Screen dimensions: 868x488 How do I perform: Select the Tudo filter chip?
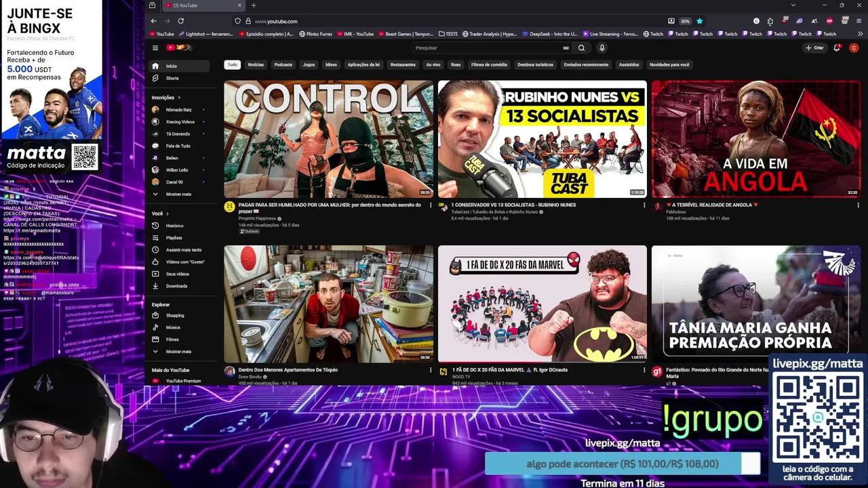pyautogui.click(x=232, y=64)
